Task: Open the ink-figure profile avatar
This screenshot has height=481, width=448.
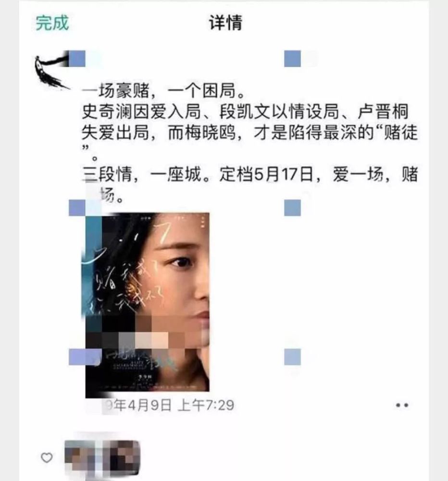Action: 52,71
